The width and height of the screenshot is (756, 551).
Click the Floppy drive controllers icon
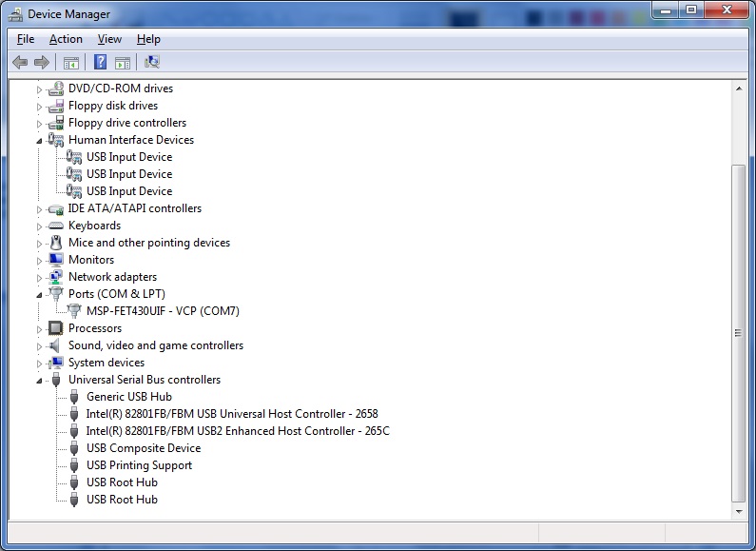(x=56, y=123)
